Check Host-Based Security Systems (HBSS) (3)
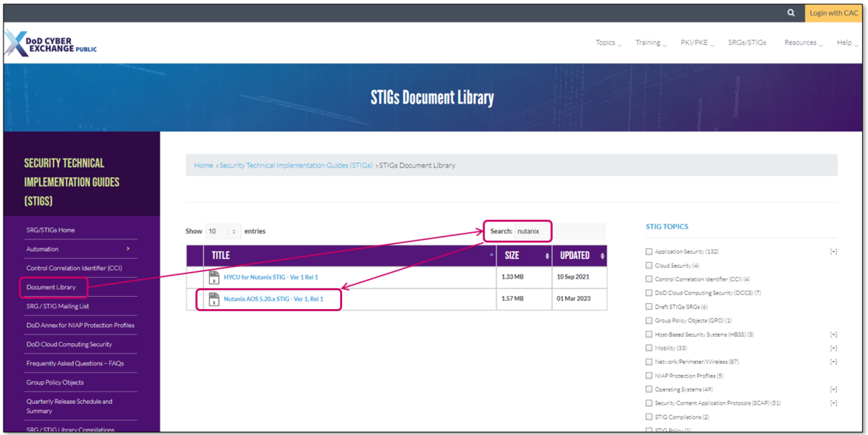This screenshot has height=435, width=868. click(x=649, y=334)
